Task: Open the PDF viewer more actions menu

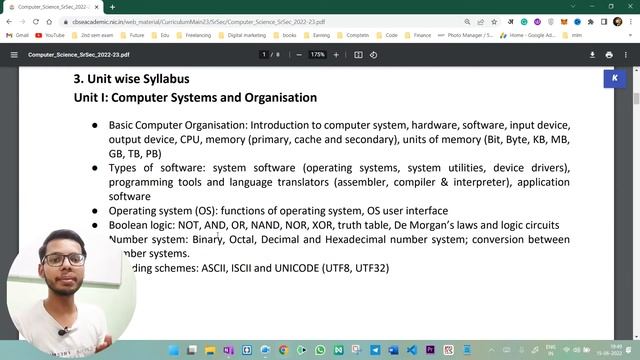Action: click(x=626, y=55)
